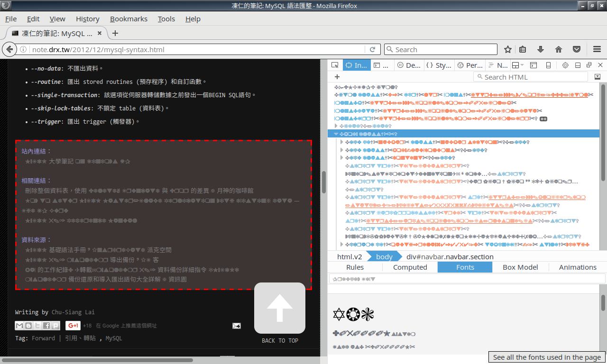Click the web page vertical scrollbar thumb
This screenshot has width=607, height=364.
[x=324, y=182]
